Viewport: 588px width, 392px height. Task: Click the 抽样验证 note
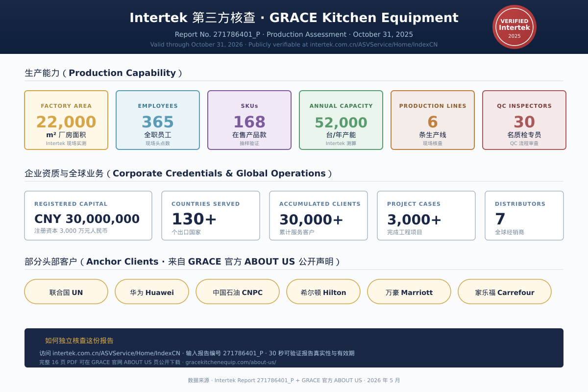point(249,144)
